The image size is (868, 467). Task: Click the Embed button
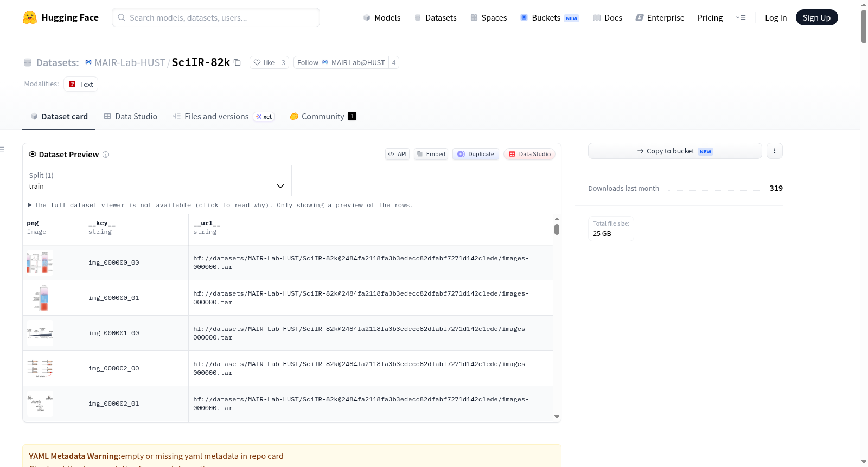pyautogui.click(x=431, y=154)
